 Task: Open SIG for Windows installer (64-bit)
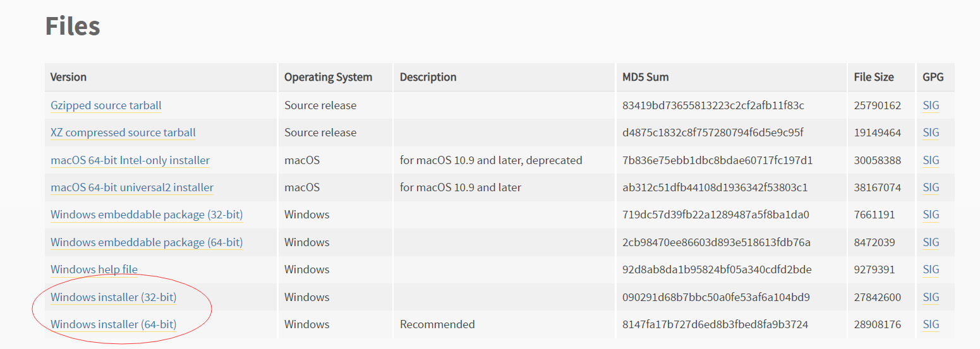pos(931,324)
